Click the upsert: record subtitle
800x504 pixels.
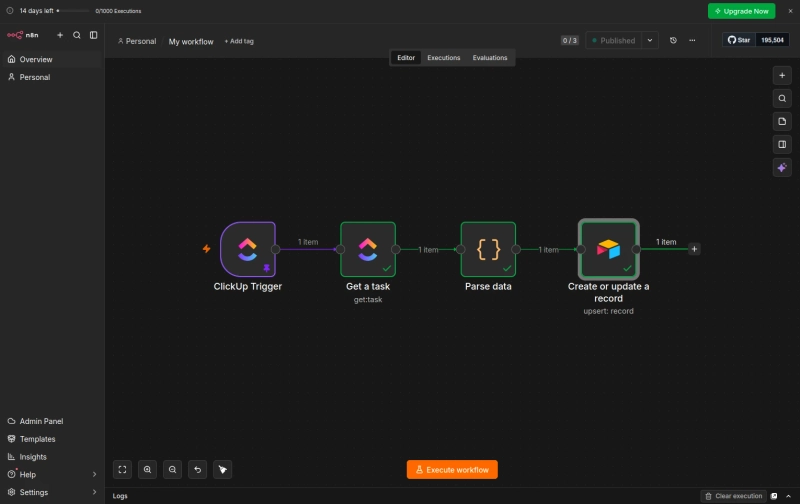pyautogui.click(x=609, y=311)
